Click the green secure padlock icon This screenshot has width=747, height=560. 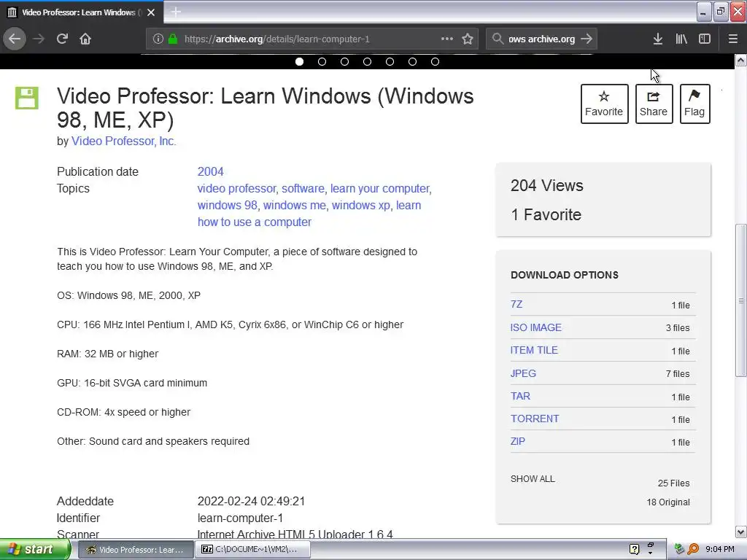point(172,39)
